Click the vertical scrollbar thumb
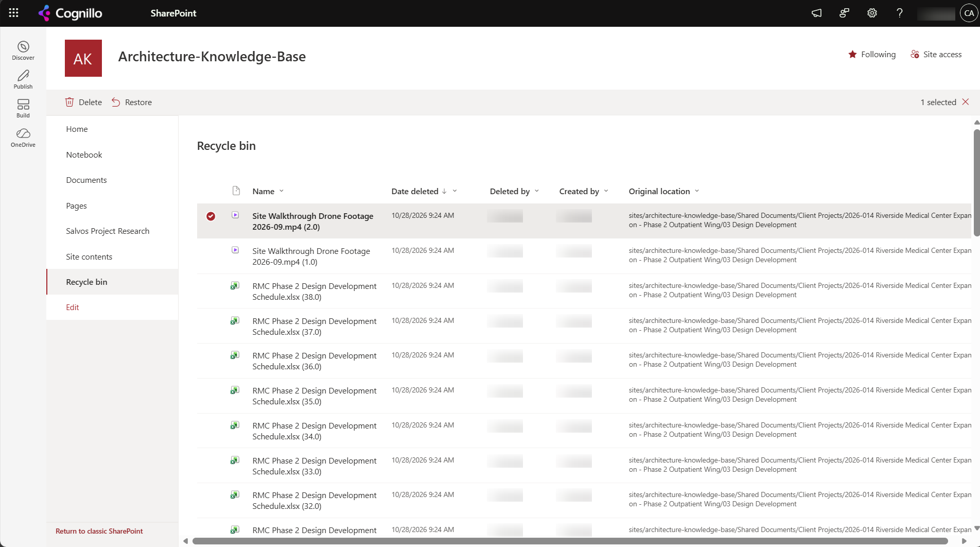The width and height of the screenshot is (980, 547). tap(976, 182)
